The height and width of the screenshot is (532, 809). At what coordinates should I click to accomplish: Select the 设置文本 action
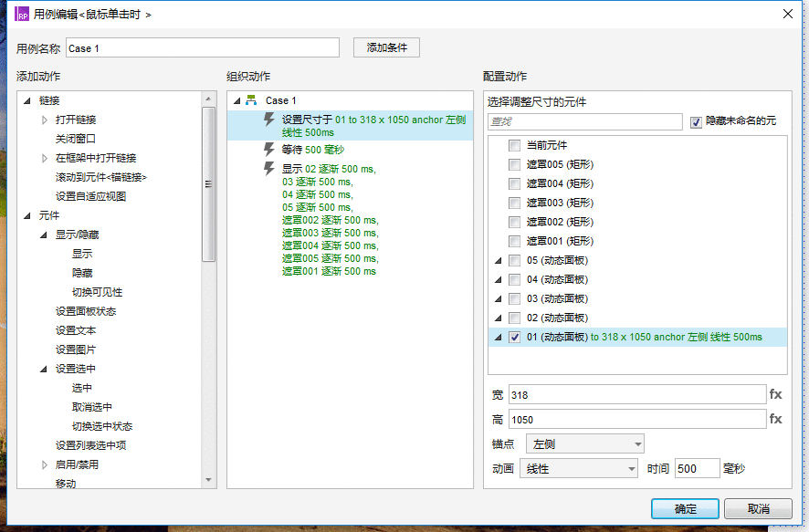click(75, 330)
